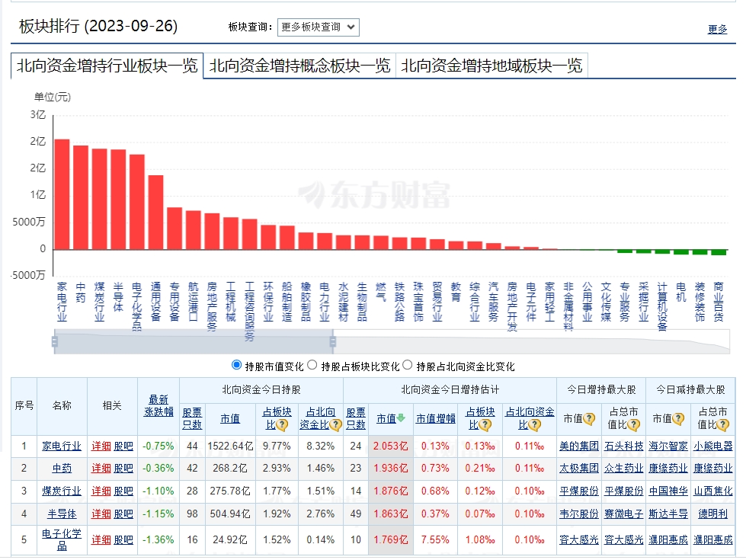Select the 持股占北向资金比变化 radio button
This screenshot has height=560, width=746.
pos(407,366)
